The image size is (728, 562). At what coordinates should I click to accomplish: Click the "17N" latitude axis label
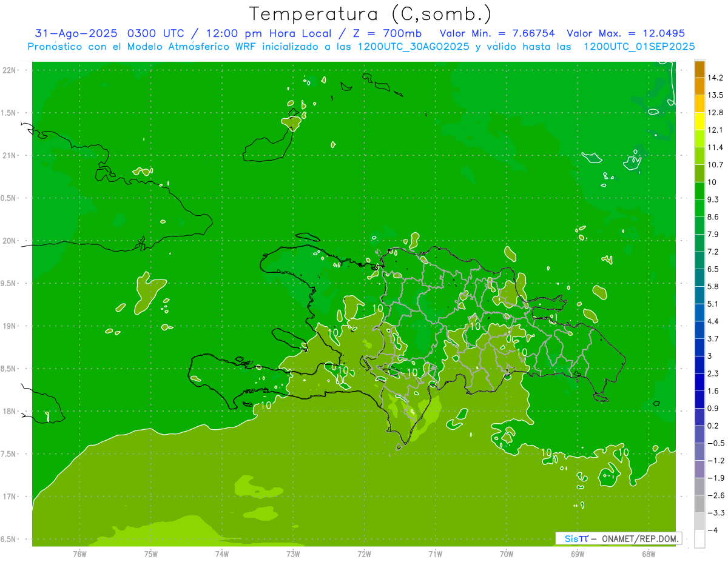(10, 497)
